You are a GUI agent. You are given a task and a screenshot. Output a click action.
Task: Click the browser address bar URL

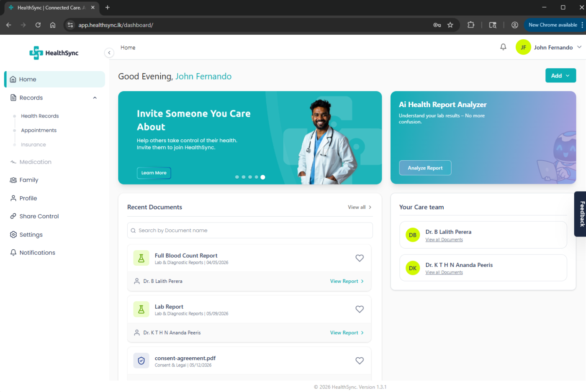click(116, 25)
